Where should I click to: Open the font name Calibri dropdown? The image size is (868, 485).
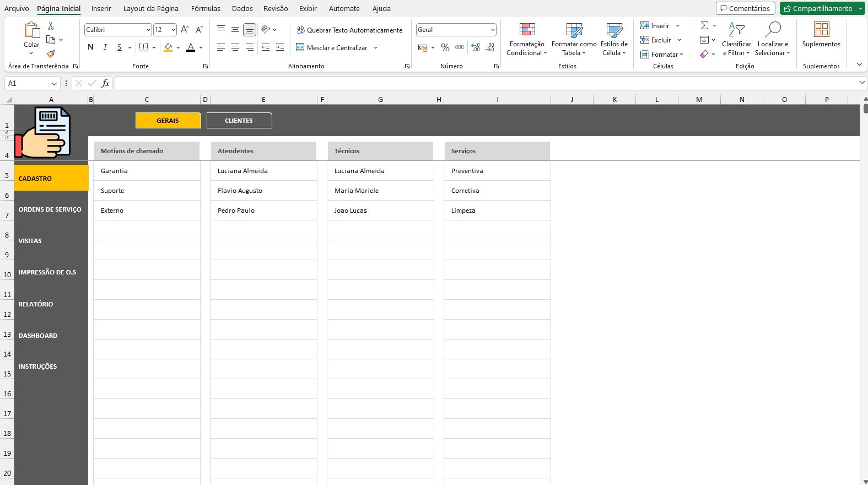tap(148, 30)
